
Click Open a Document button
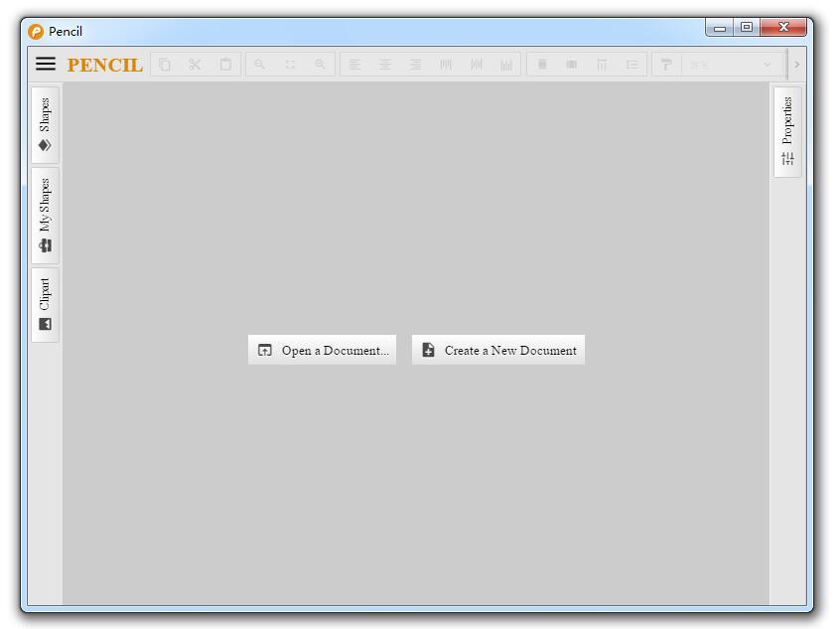tap(322, 350)
